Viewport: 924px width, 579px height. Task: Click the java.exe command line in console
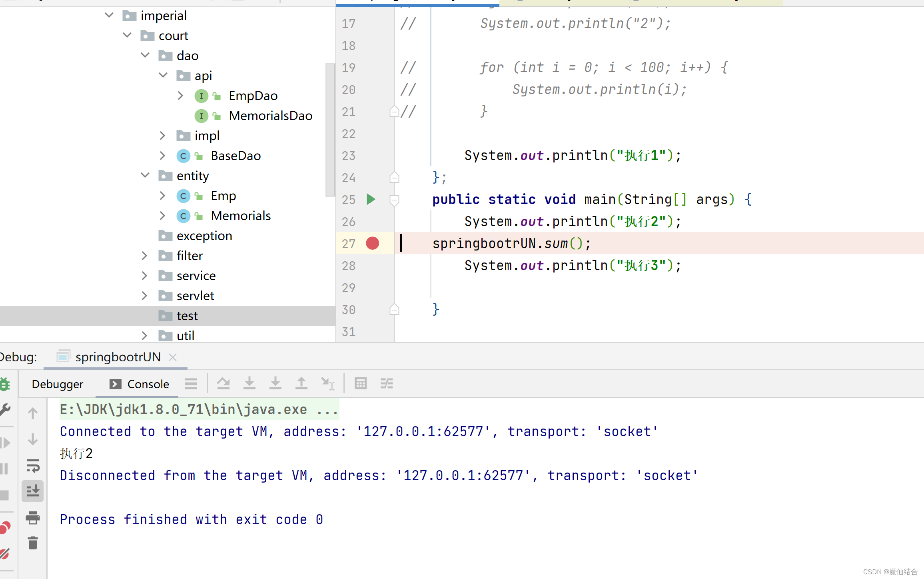click(x=199, y=410)
